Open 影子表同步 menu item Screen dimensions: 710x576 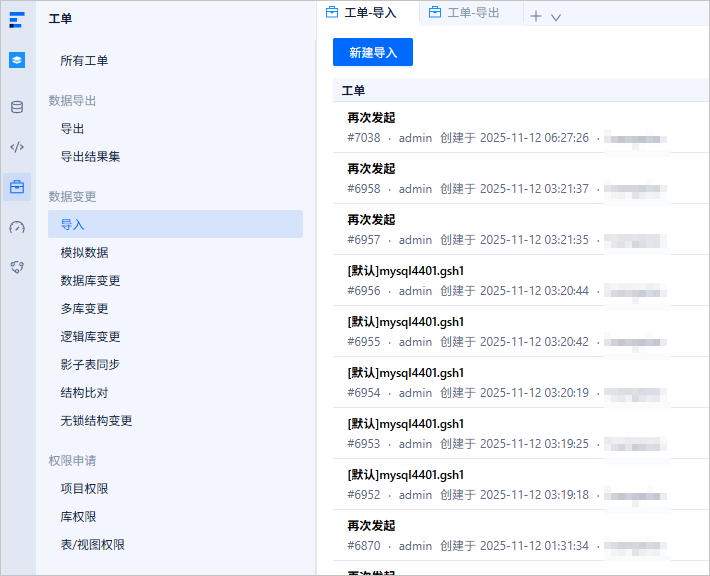pyautogui.click(x=90, y=365)
